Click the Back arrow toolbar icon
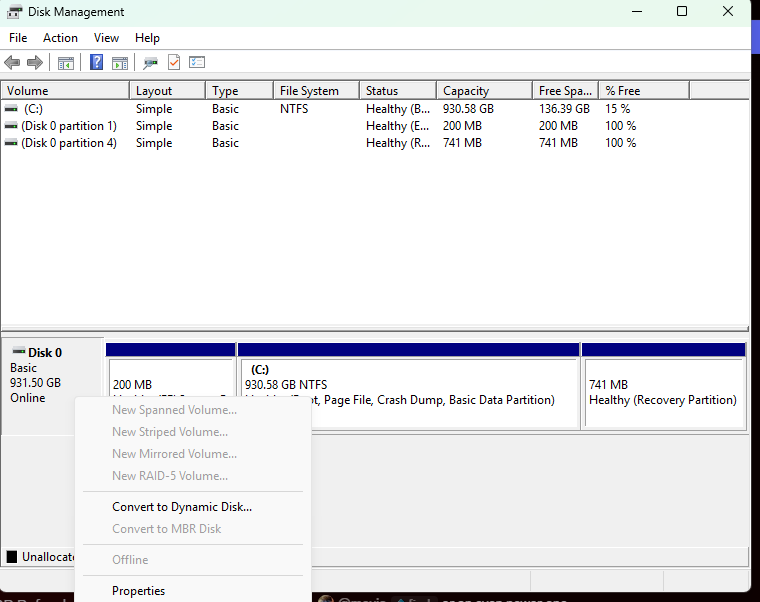Viewport: 760px width, 602px height. (12, 63)
